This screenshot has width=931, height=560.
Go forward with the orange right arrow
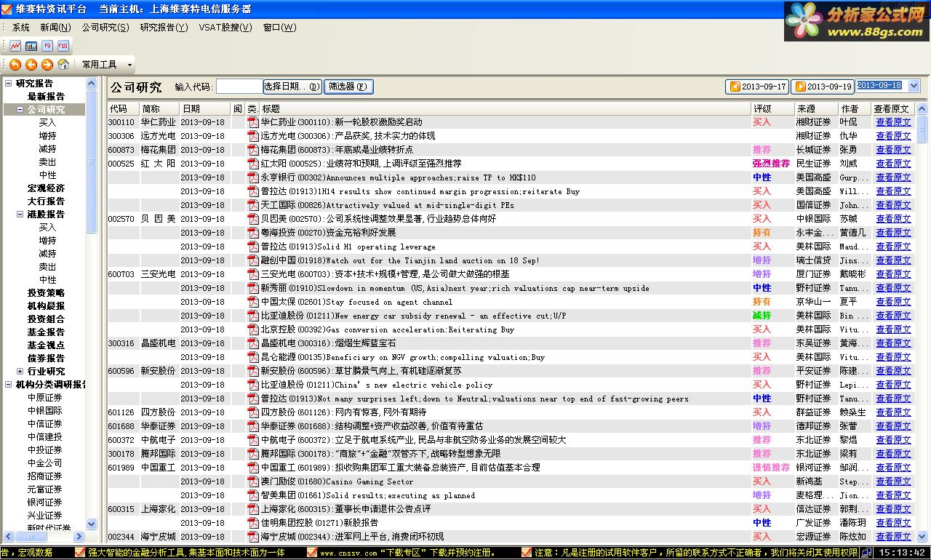coord(47,64)
